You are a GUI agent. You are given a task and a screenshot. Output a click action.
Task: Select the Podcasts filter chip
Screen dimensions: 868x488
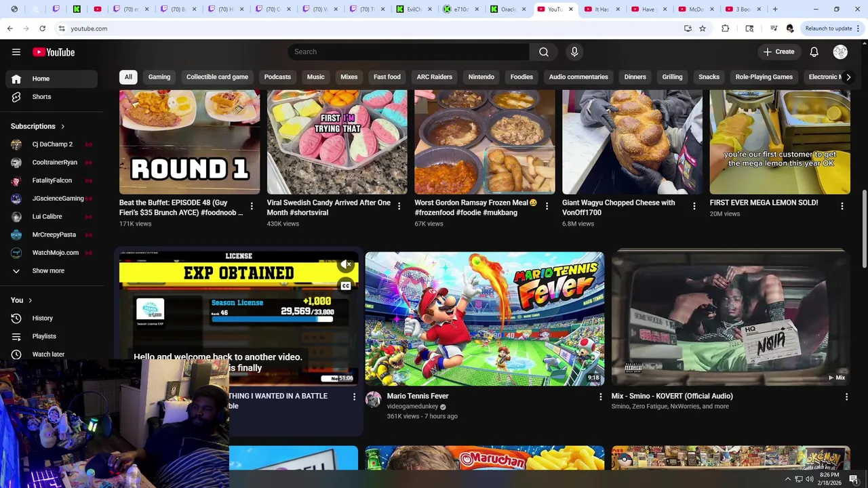[277, 77]
